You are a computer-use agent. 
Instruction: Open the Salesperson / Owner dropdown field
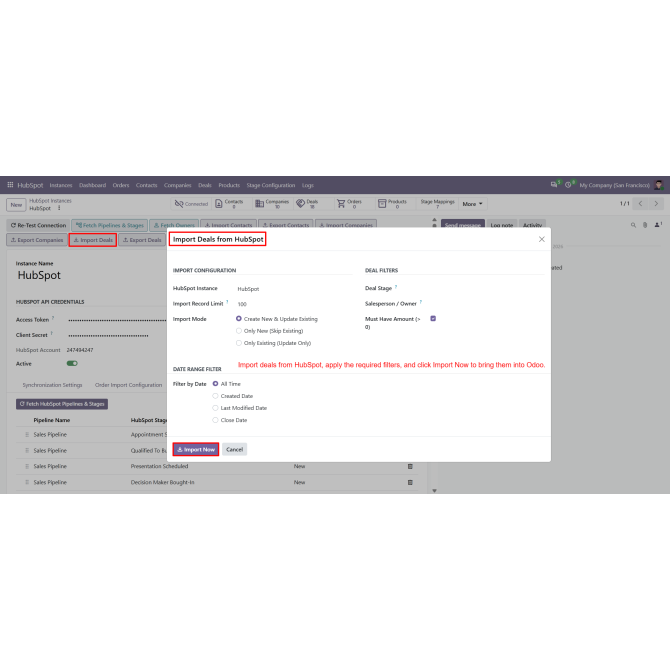[487, 304]
